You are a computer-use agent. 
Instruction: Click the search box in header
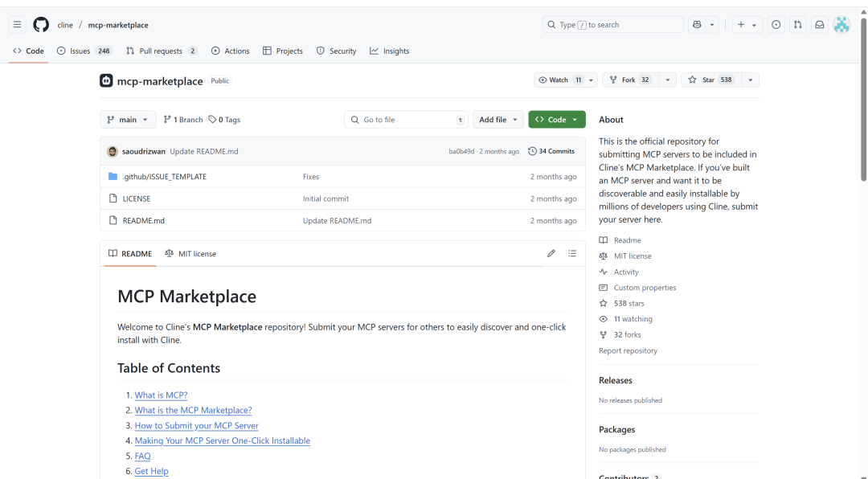click(x=612, y=24)
